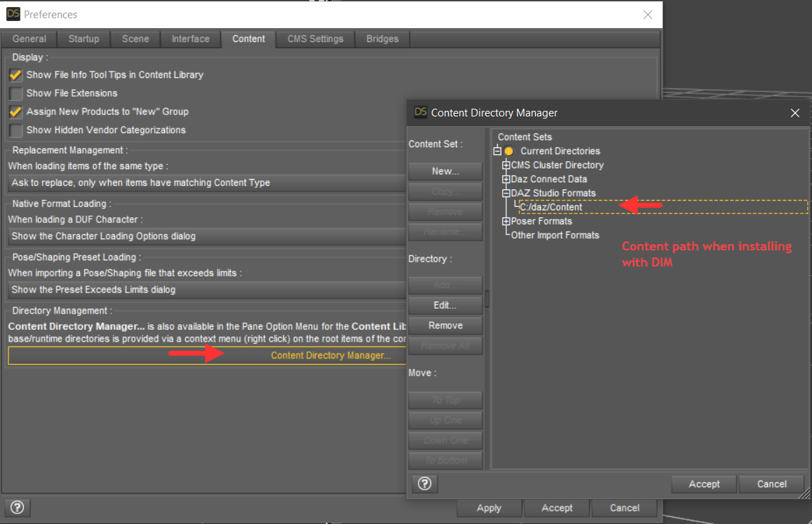Enable Show Hidden Vendor Categorizations checkbox
Viewport: 812px width, 524px height.
point(16,130)
